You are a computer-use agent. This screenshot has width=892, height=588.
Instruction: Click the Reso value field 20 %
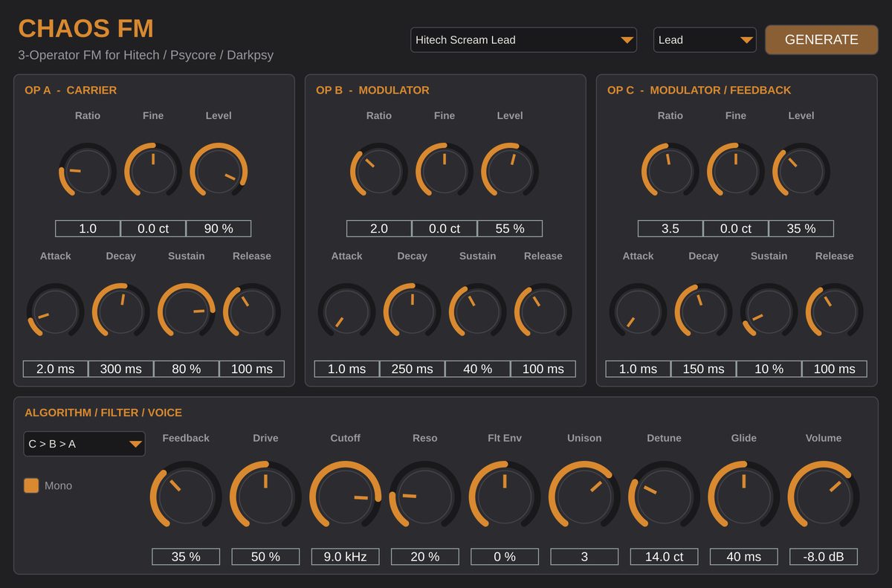[x=425, y=556]
